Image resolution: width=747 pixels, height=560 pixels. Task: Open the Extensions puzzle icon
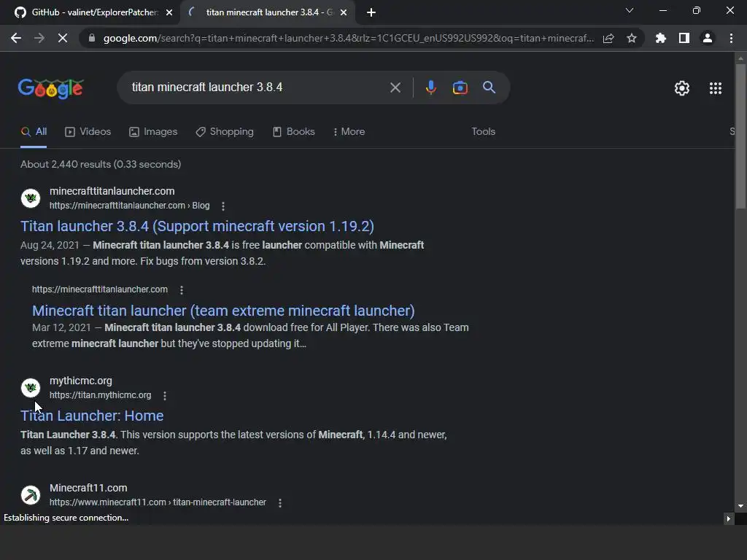[x=661, y=38]
